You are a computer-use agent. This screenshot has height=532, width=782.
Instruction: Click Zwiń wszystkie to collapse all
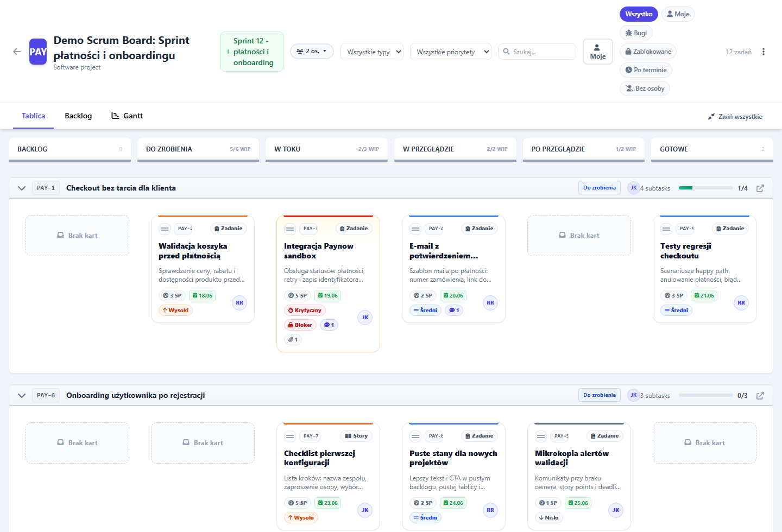(x=735, y=117)
